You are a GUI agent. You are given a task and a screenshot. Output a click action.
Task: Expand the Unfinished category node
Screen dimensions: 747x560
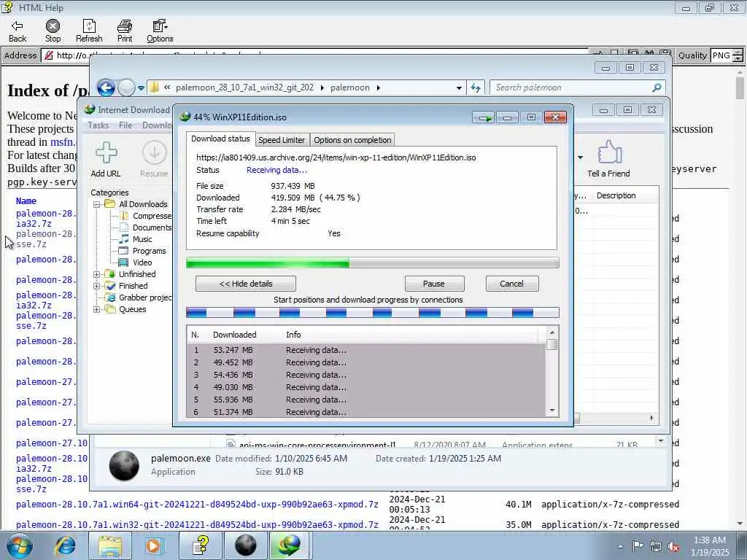(97, 274)
